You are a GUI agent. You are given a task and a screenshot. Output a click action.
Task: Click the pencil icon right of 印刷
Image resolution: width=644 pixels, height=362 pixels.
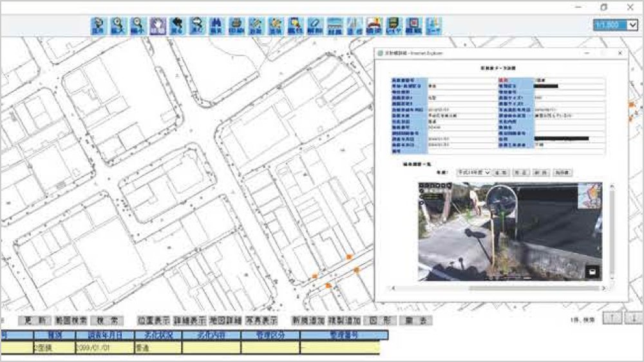point(256,26)
